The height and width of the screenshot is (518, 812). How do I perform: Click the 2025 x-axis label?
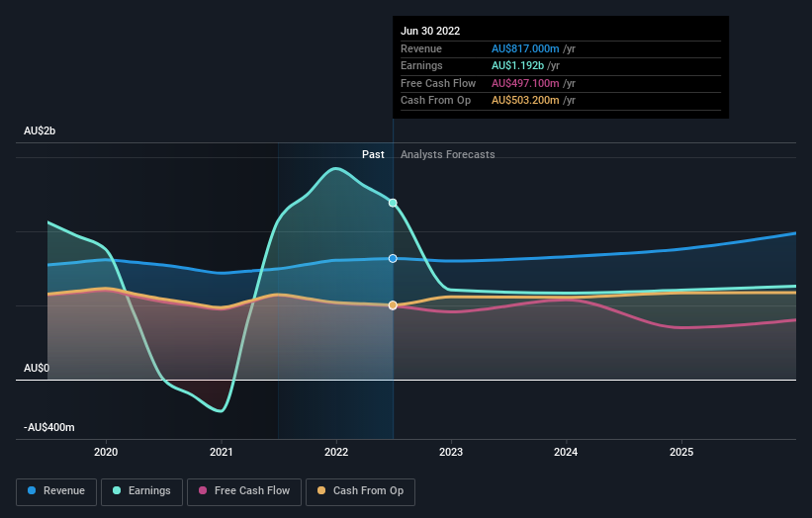(681, 452)
